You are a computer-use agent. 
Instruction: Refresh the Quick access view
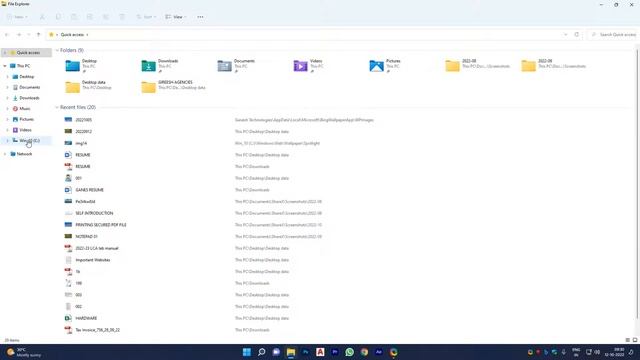(577, 35)
